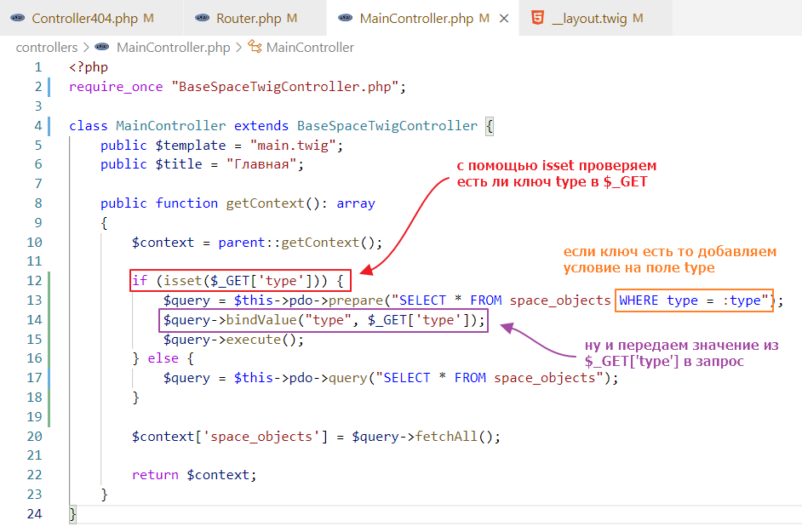Select line number 12 in gutter
The height and width of the screenshot is (532, 802).
(34, 281)
